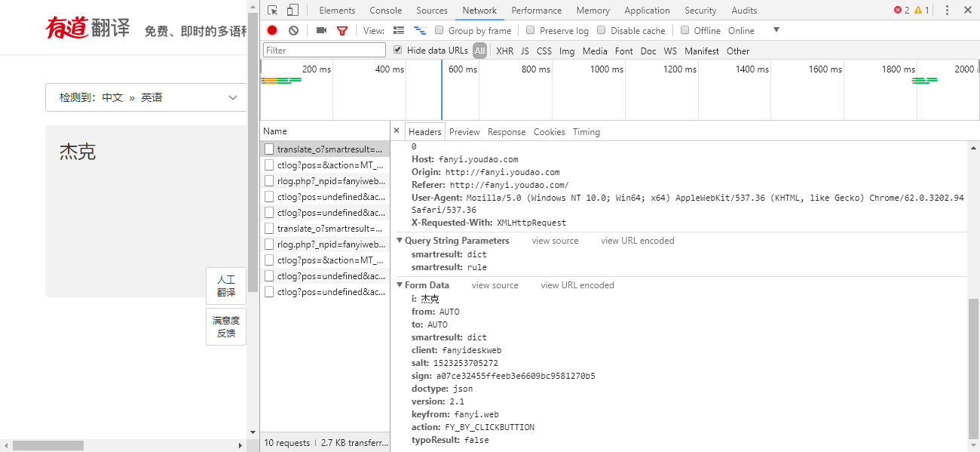Toggle the red filter funnel icon

coord(342,31)
